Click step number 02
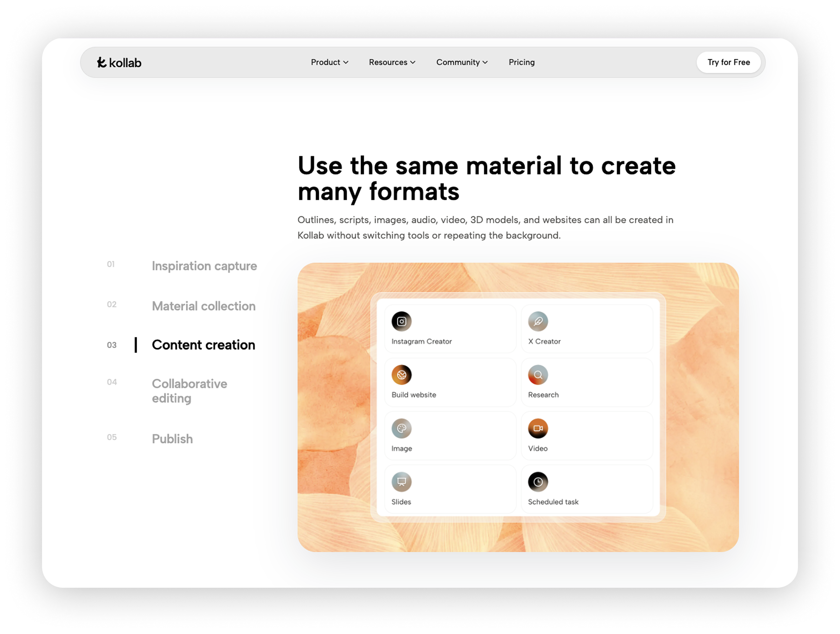 (112, 304)
